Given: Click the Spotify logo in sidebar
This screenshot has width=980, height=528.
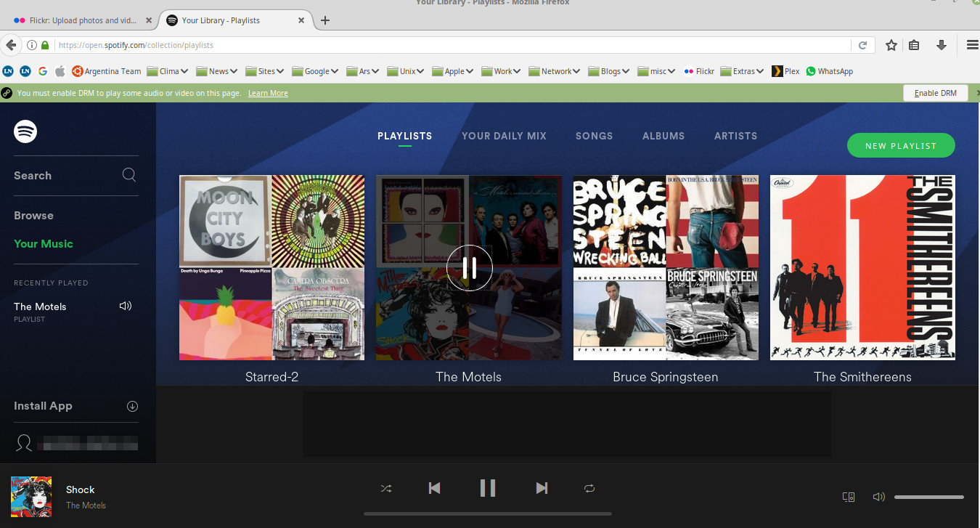Looking at the screenshot, I should [x=25, y=131].
